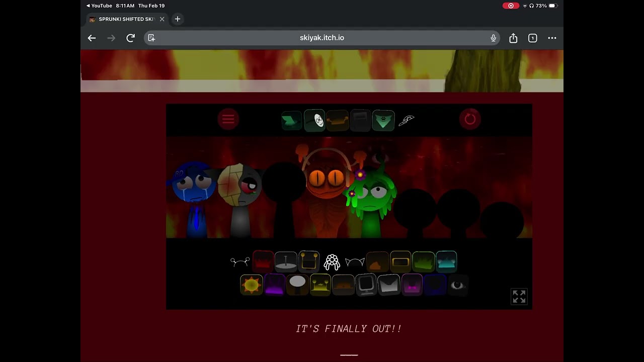The image size is (644, 362).
Task: Select the dark gray box bonus icon
Action: coord(360,121)
